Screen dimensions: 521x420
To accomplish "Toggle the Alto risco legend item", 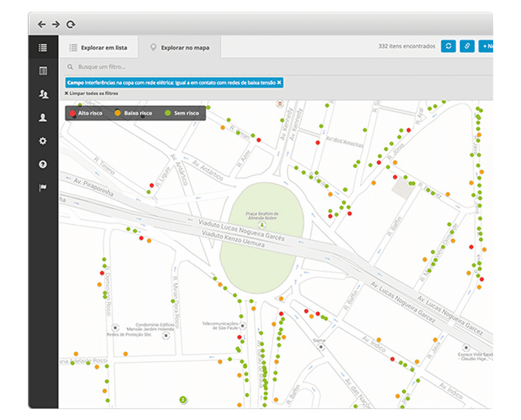I will [86, 113].
